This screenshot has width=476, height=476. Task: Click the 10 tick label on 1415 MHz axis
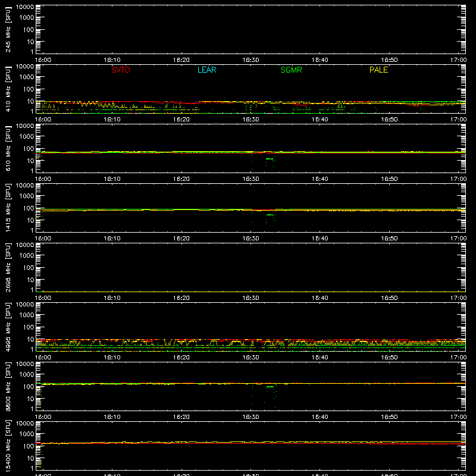pos(30,220)
